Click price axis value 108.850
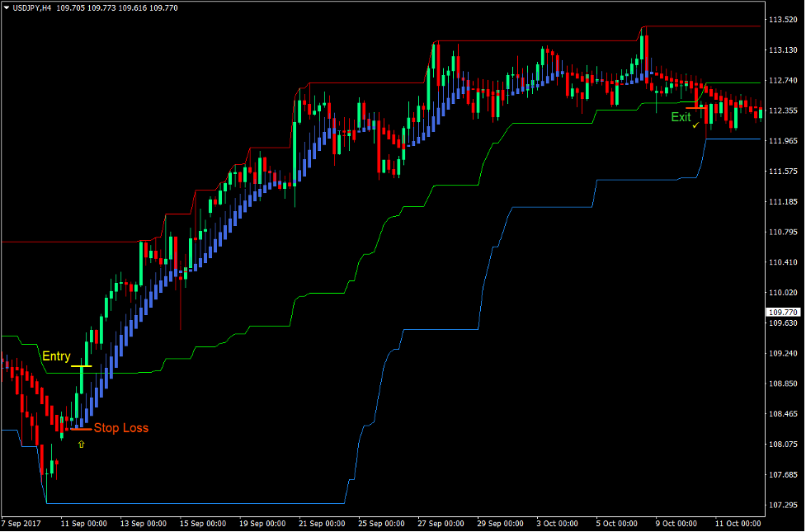The height and width of the screenshot is (532, 806). 783,384
